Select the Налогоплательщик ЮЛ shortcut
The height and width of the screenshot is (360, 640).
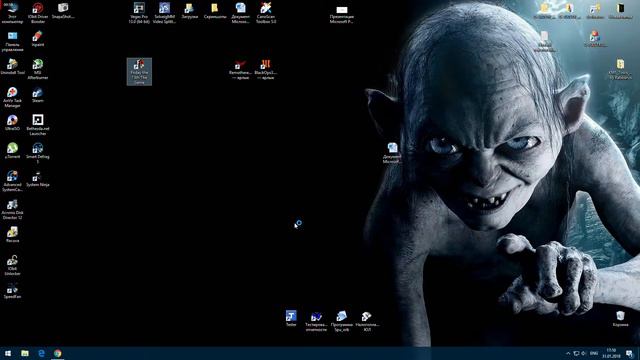coord(367,321)
